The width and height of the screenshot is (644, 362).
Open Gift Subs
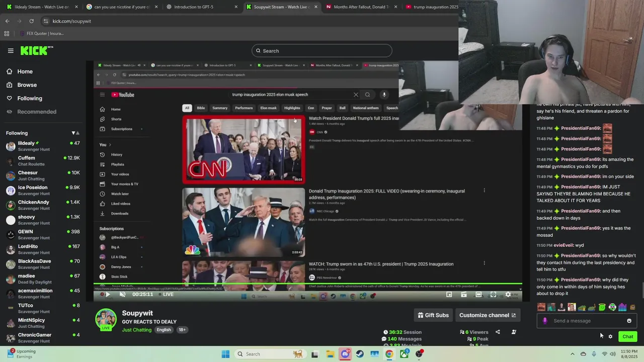(433, 315)
